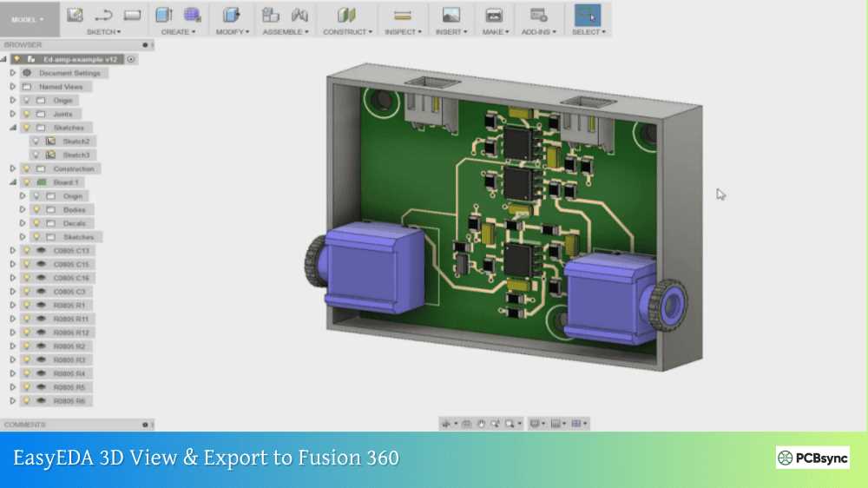Click the Select tool icon
This screenshot has width=868, height=488.
(588, 15)
